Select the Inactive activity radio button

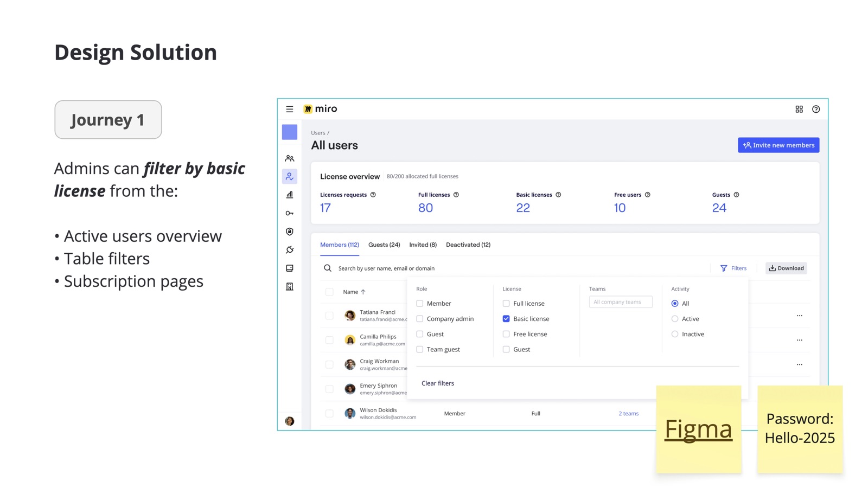[x=675, y=334]
